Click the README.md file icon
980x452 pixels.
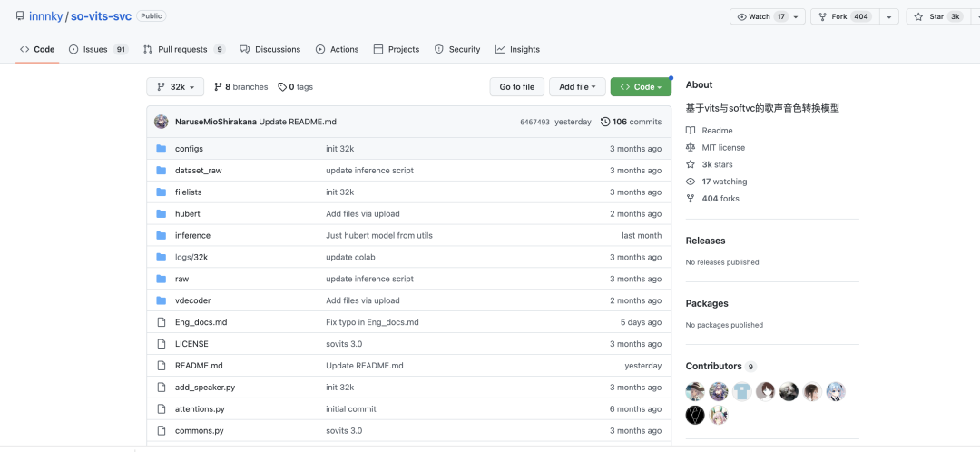click(162, 366)
